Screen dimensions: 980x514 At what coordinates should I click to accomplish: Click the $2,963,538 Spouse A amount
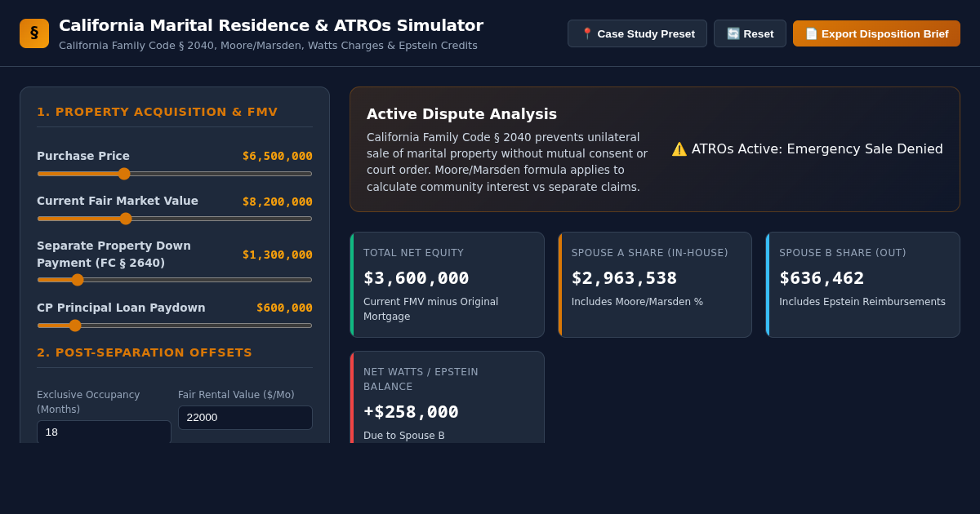(x=624, y=278)
